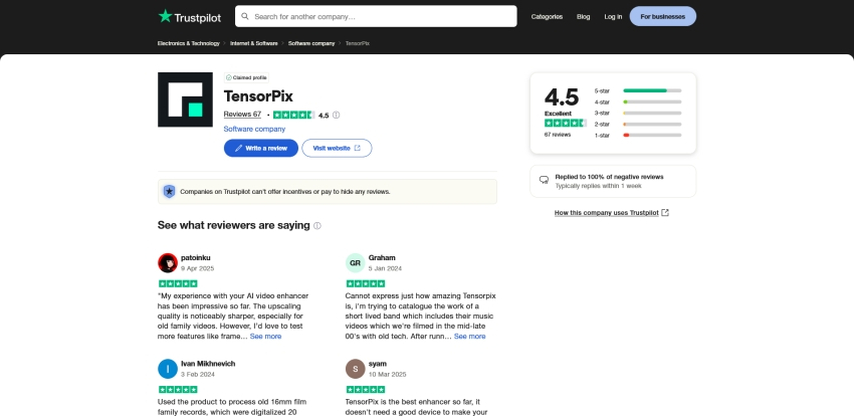Click the 67 reviews count in summary card
The height and width of the screenshot is (416, 854).
pyautogui.click(x=558, y=134)
